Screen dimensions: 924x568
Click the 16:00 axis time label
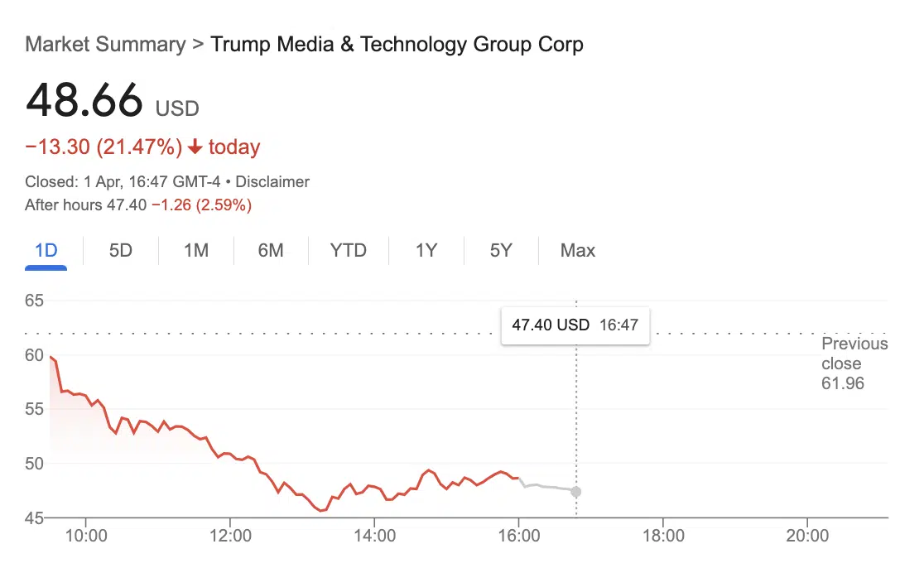click(x=518, y=536)
